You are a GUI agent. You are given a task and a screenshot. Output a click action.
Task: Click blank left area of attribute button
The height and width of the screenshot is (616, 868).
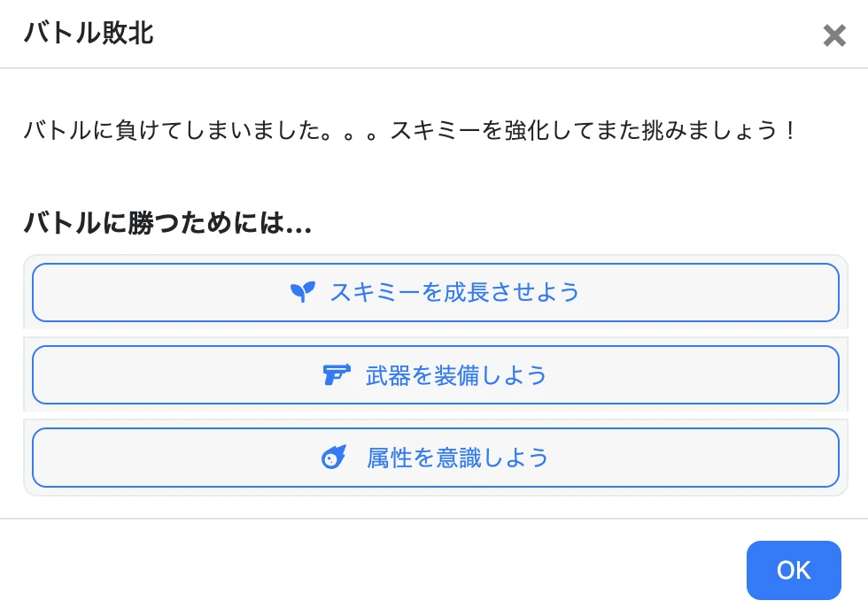[177, 458]
